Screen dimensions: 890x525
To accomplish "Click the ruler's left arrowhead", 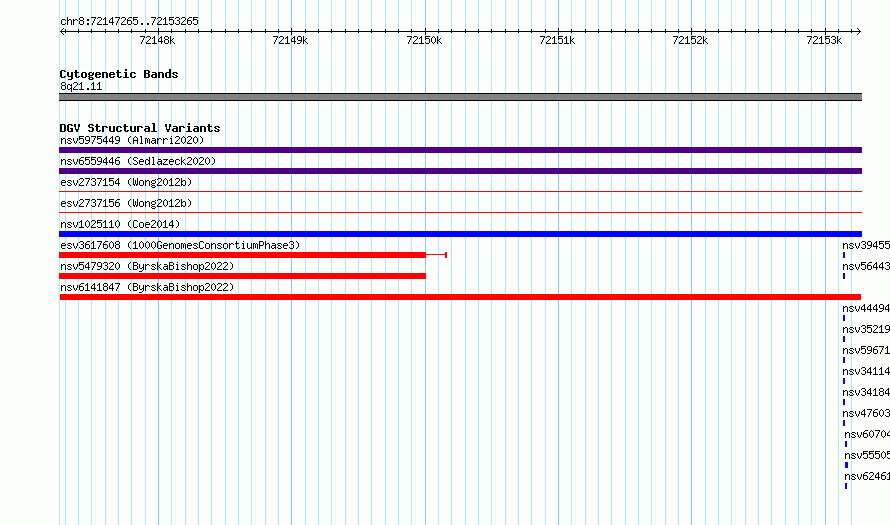I will click(62, 31).
